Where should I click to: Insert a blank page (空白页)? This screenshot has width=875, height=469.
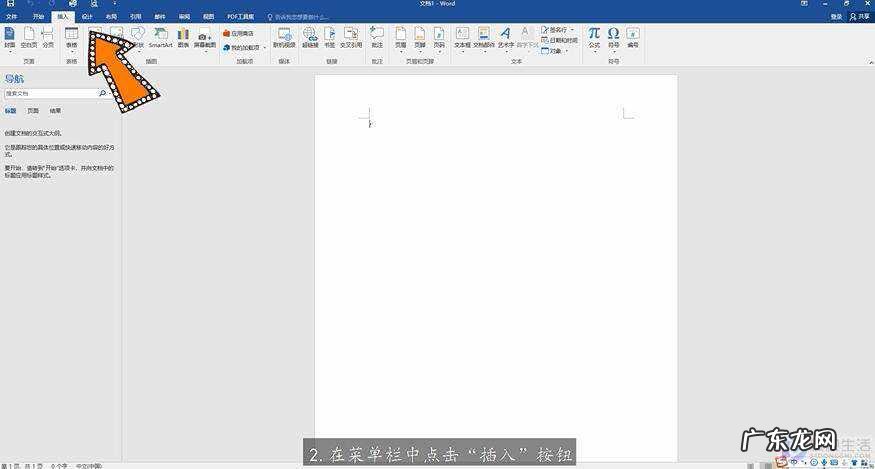28,37
